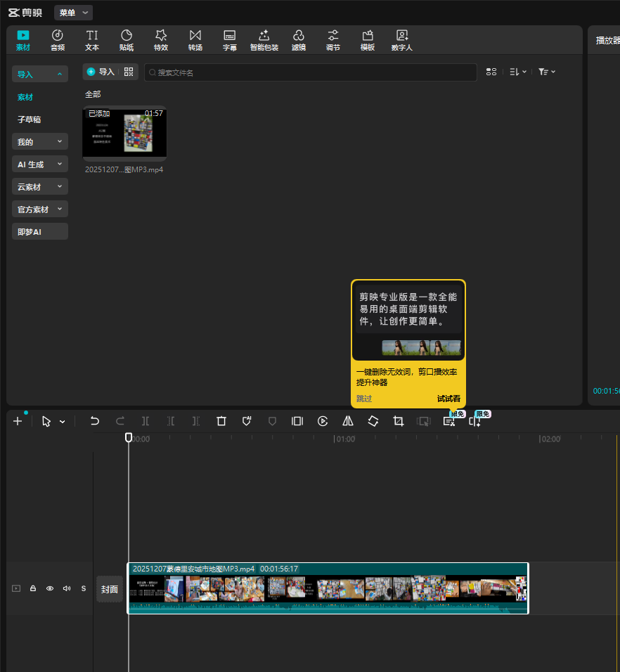Viewport: 620px width, 672px height.
Task: Open the 数字人 digital human tab
Action: tap(402, 40)
